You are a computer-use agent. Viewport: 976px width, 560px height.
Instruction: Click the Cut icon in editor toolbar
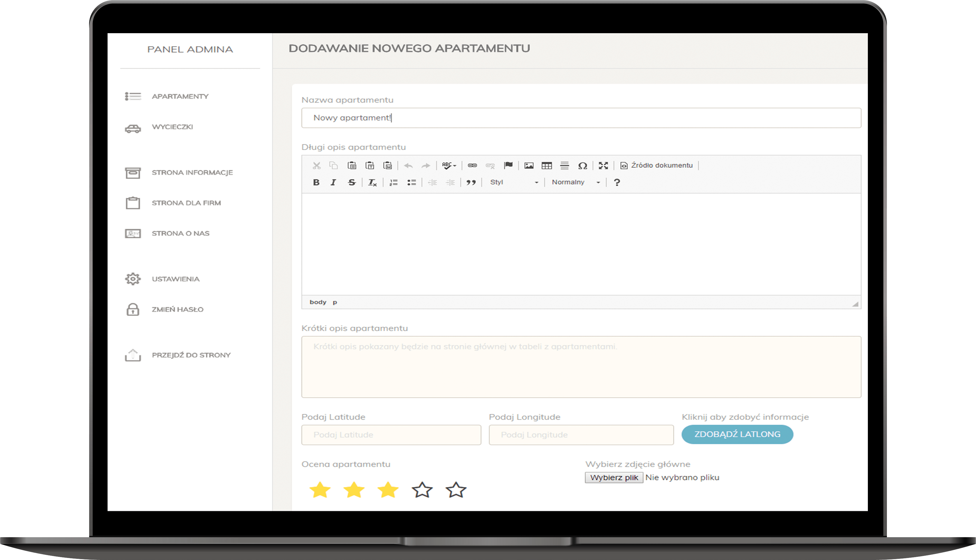click(317, 166)
